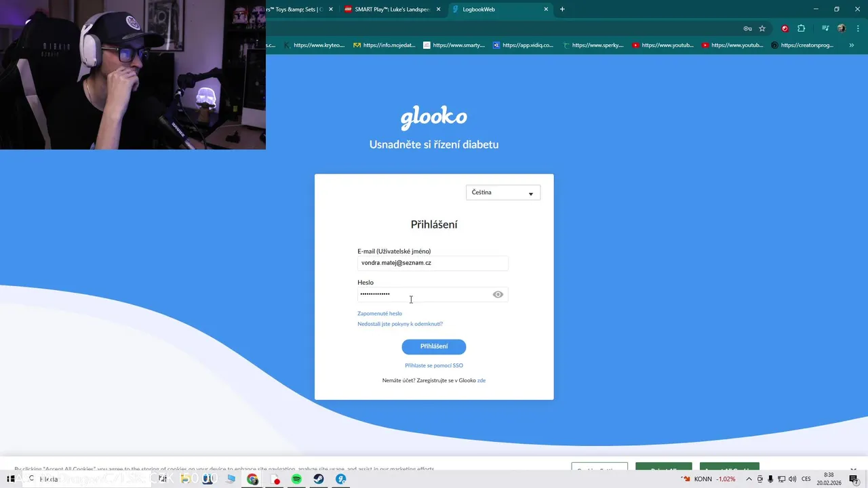This screenshot has width=868, height=488.
Task: Open the Windows notification center icon
Action: coord(854,479)
